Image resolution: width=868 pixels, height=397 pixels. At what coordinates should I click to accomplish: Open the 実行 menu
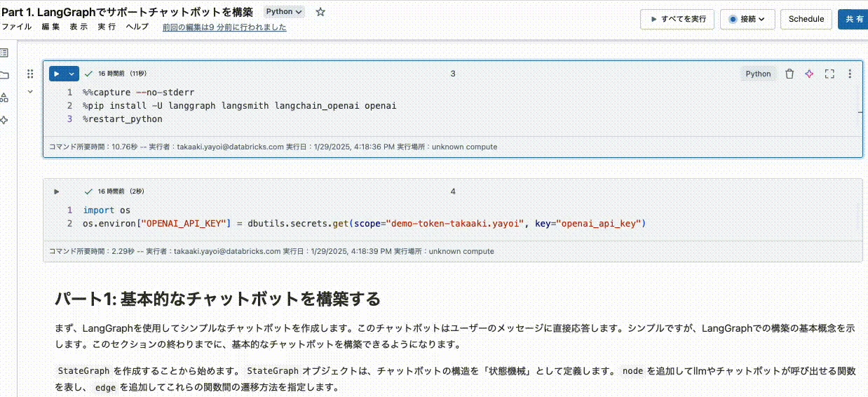click(107, 27)
